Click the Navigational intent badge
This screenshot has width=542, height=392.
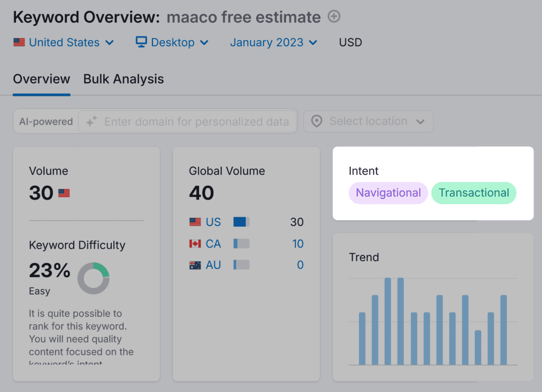tap(388, 193)
